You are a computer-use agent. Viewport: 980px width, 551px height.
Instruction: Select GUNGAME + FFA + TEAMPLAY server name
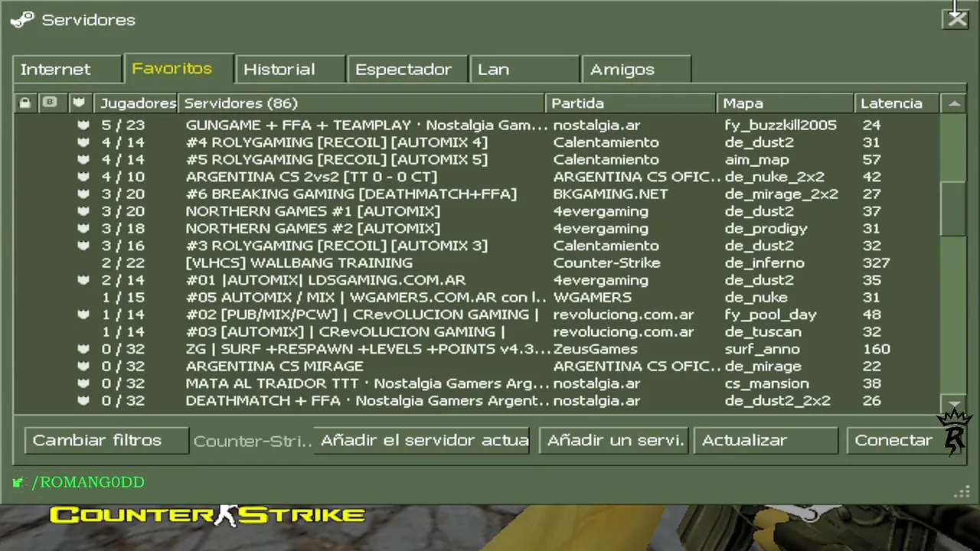[x=367, y=125]
